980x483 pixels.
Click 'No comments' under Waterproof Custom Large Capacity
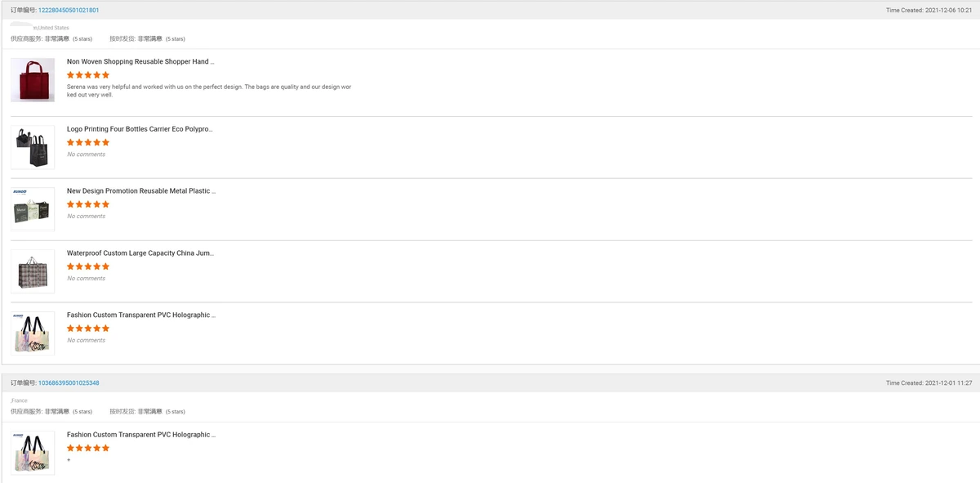(x=86, y=279)
